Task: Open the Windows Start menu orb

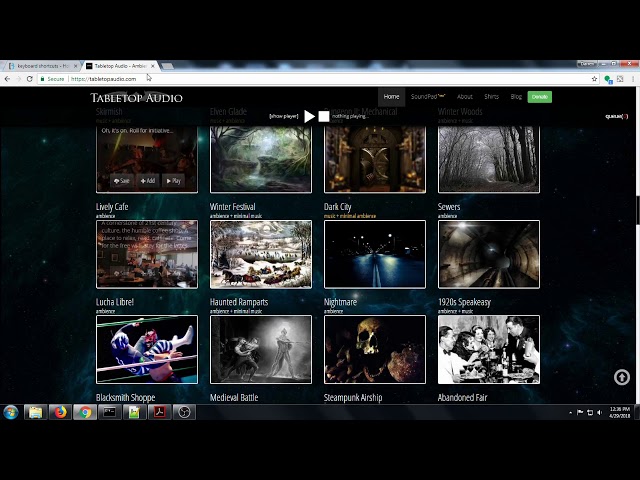Action: (x=11, y=412)
